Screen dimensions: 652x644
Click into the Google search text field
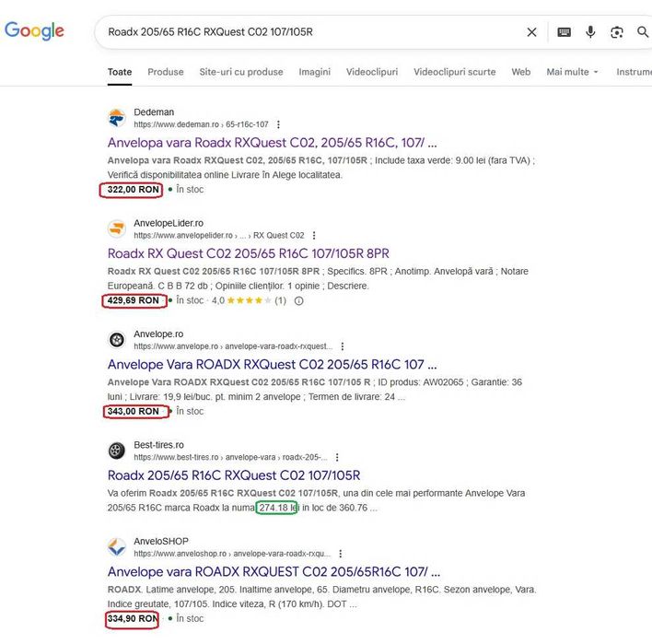(x=304, y=32)
